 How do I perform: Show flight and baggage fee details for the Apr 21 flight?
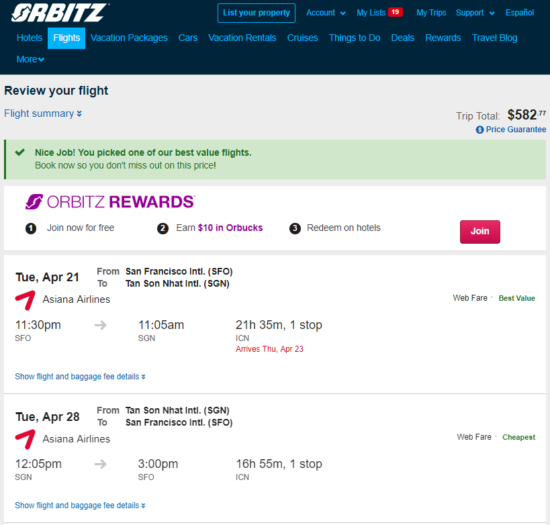click(80, 376)
